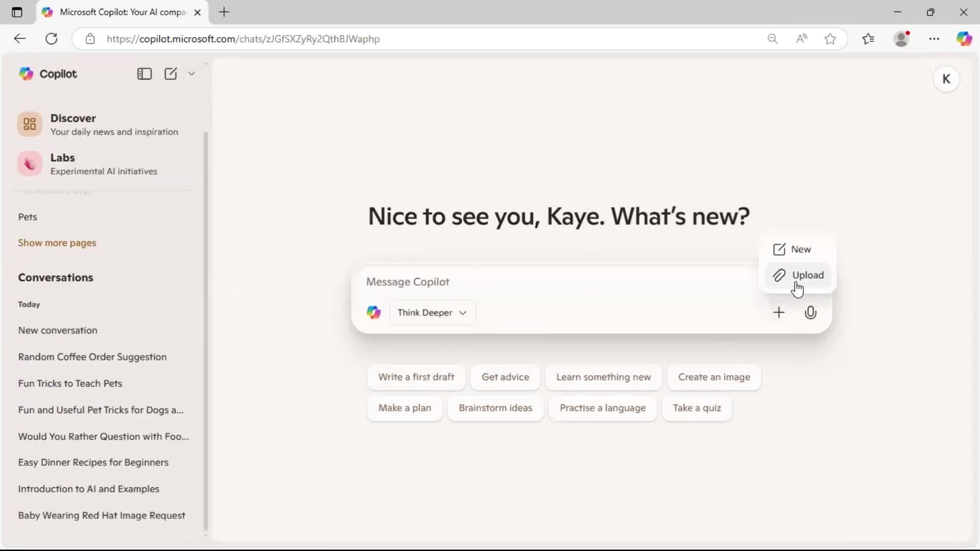Open Edge Copilot sidebar icon
Image resolution: width=980 pixels, height=551 pixels.
[964, 39]
